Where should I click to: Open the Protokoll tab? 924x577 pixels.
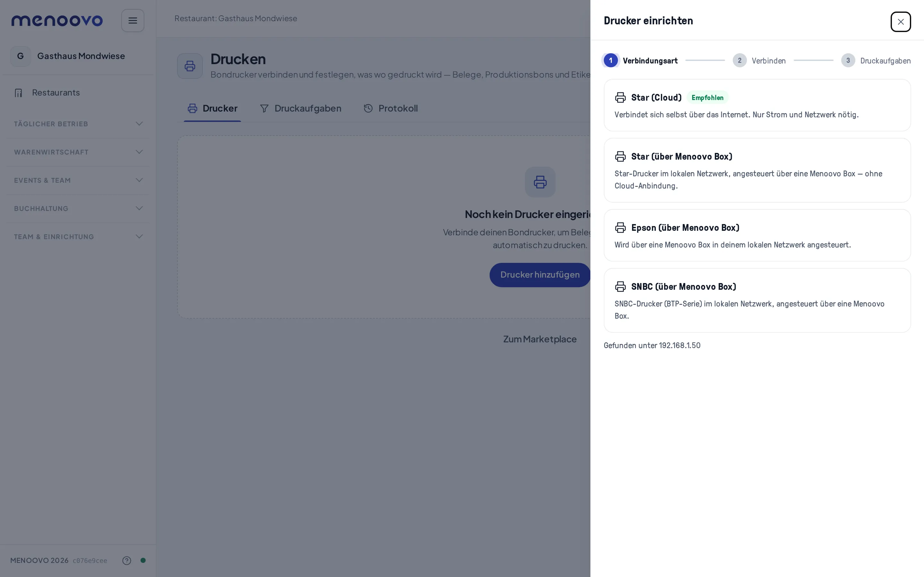click(x=390, y=108)
